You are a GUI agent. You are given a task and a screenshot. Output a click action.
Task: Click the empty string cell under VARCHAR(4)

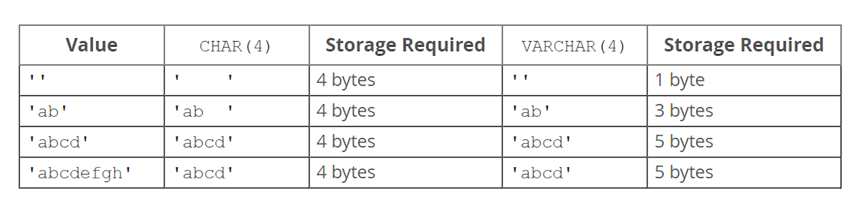pos(575,80)
